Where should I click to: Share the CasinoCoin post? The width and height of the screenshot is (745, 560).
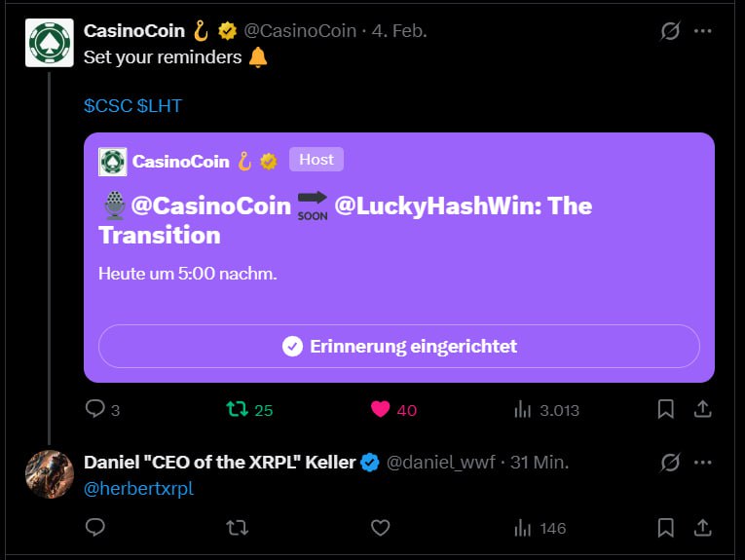coord(701,410)
